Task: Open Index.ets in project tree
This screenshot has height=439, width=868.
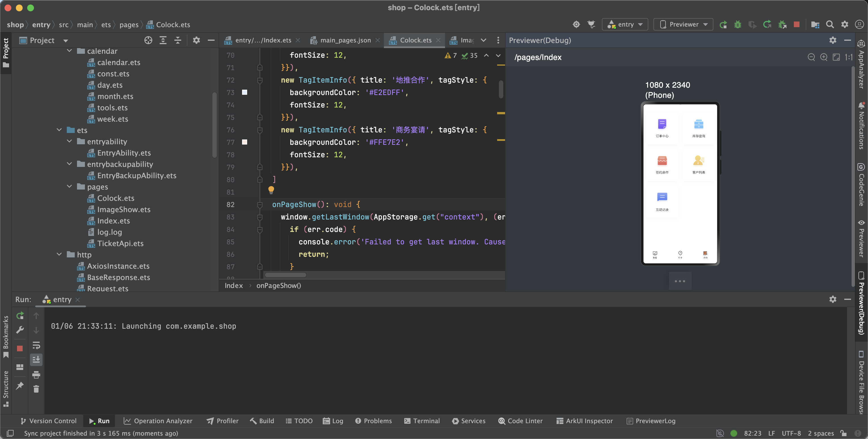Action: (113, 221)
